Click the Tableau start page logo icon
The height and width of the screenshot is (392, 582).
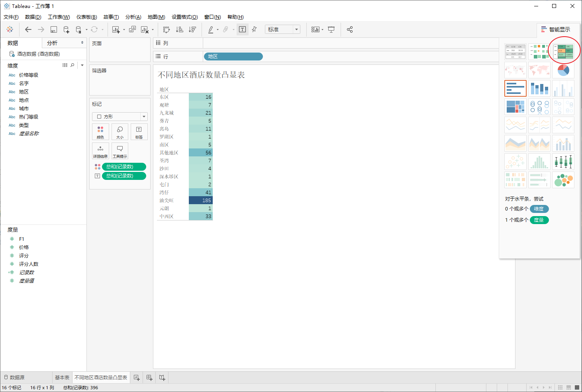10,29
